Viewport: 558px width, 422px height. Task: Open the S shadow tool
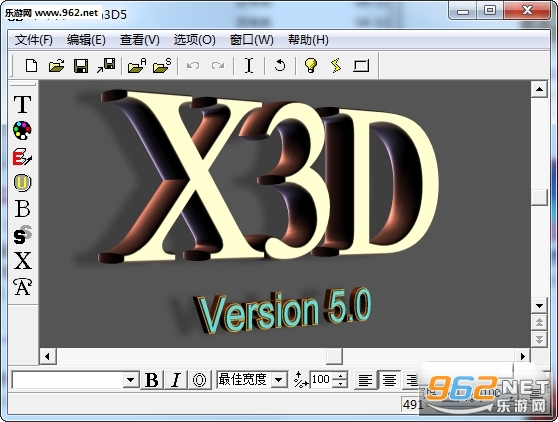coord(22,235)
